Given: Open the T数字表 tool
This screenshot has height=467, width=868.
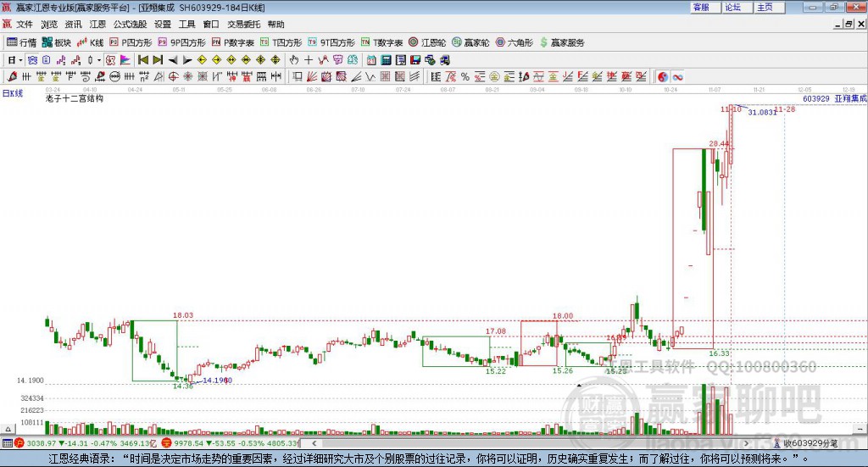Looking at the screenshot, I should [382, 42].
